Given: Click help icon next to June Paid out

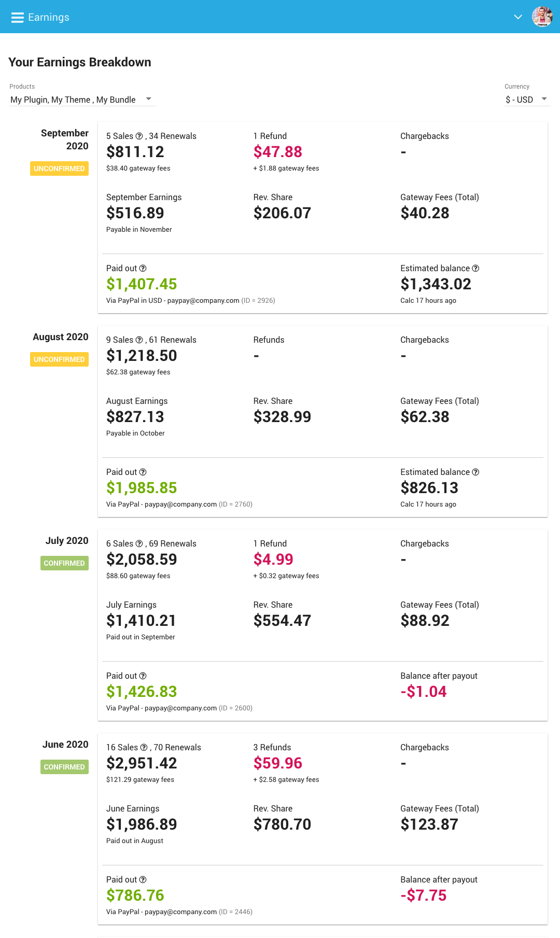Looking at the screenshot, I should 143,880.
